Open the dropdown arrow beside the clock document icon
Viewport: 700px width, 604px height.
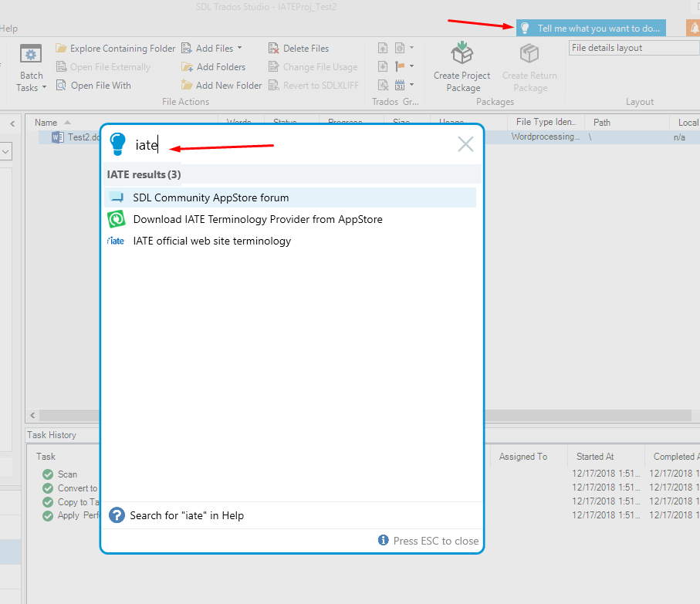[x=411, y=47]
